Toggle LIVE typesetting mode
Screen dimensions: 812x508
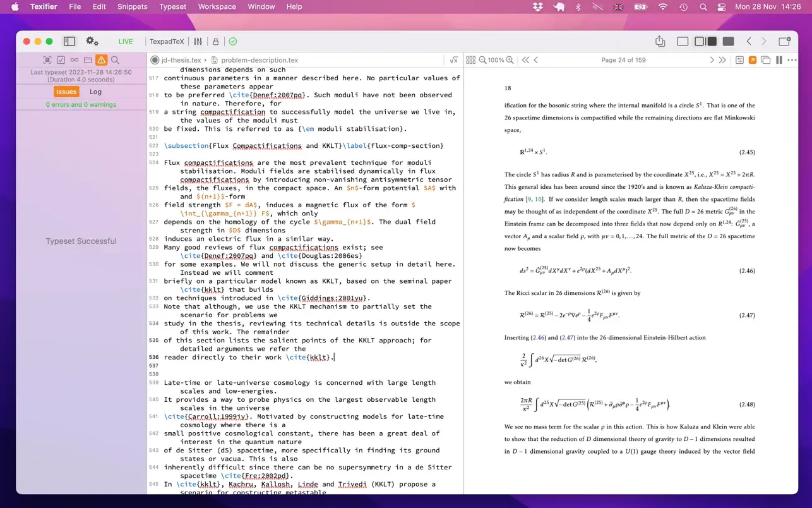click(x=126, y=42)
